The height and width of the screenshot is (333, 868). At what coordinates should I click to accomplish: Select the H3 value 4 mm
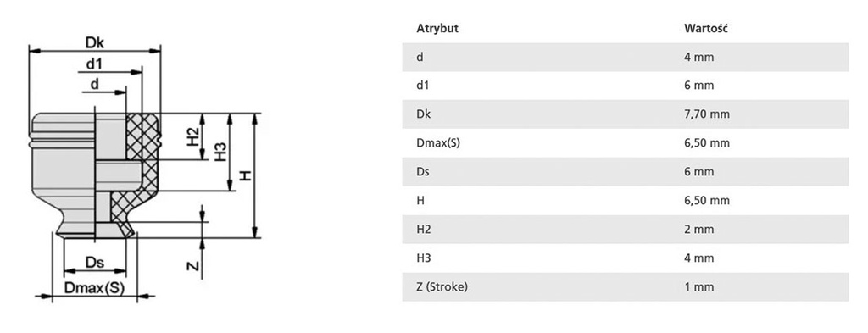[699, 258]
